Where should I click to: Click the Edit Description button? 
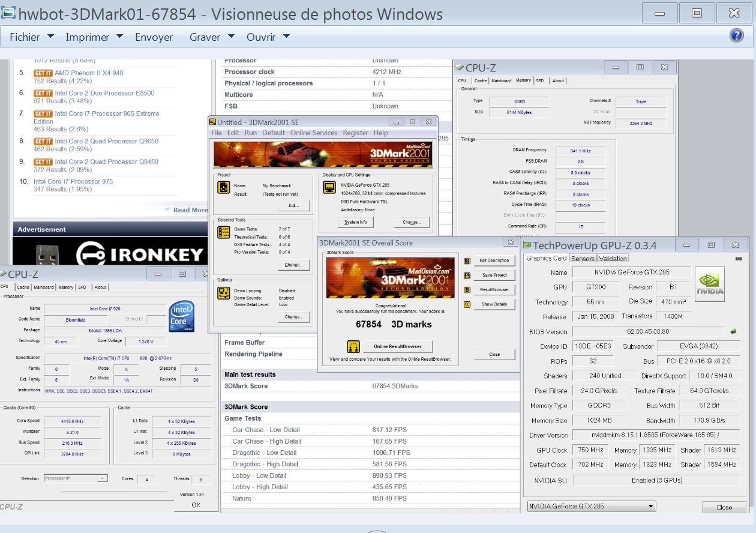click(x=494, y=260)
